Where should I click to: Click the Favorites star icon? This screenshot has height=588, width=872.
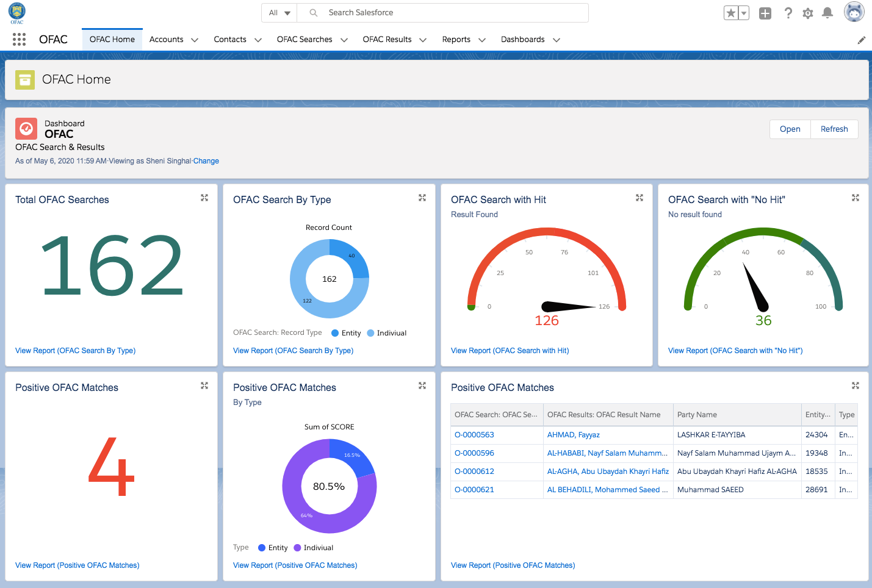(730, 13)
